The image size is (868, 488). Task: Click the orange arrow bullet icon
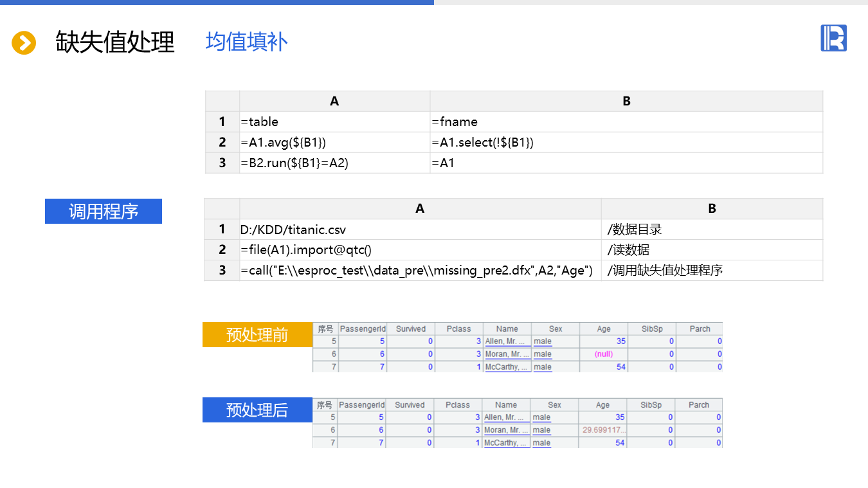point(24,43)
